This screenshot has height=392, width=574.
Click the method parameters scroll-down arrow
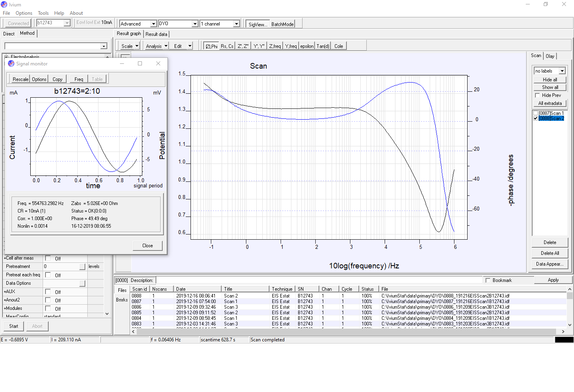107,314
